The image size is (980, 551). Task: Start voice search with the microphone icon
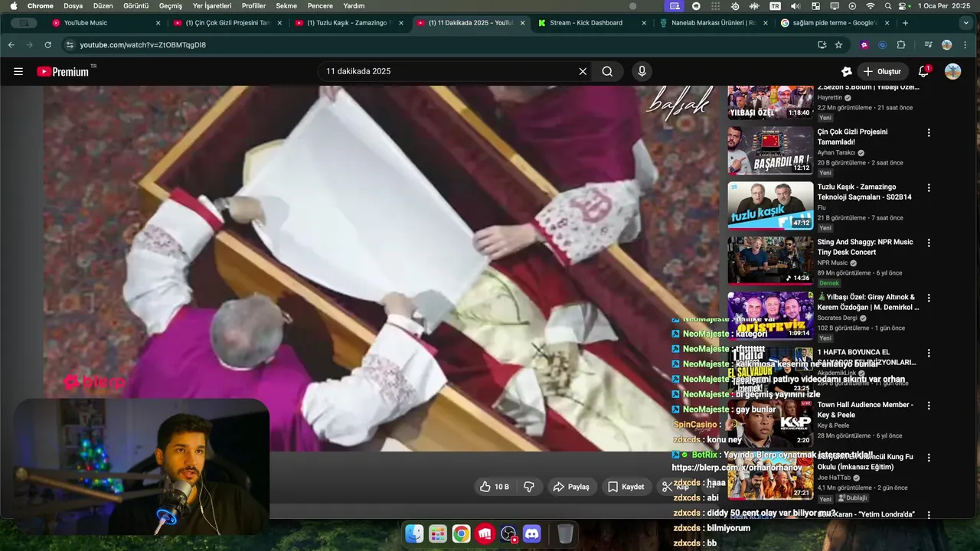(x=642, y=71)
